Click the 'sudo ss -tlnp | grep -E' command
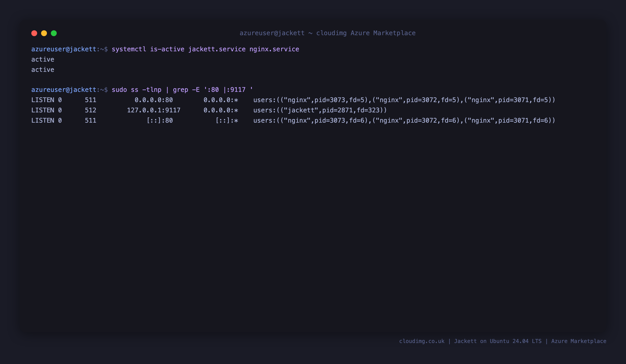The height and width of the screenshot is (364, 626). [182, 90]
